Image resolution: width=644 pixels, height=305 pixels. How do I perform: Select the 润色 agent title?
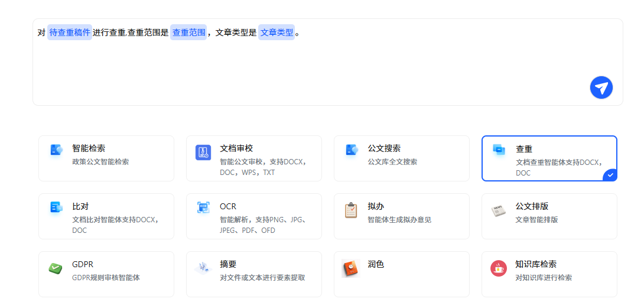pos(376,264)
